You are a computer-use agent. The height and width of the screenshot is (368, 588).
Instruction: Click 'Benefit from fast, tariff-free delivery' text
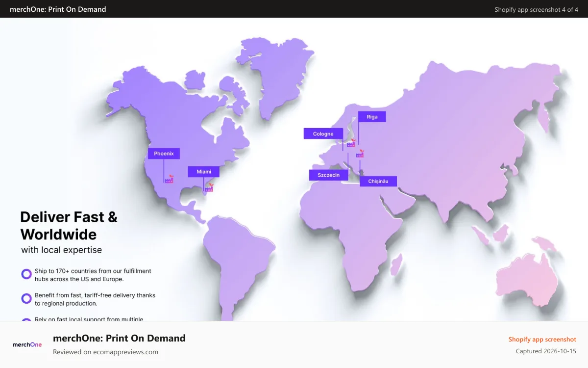[x=95, y=299]
